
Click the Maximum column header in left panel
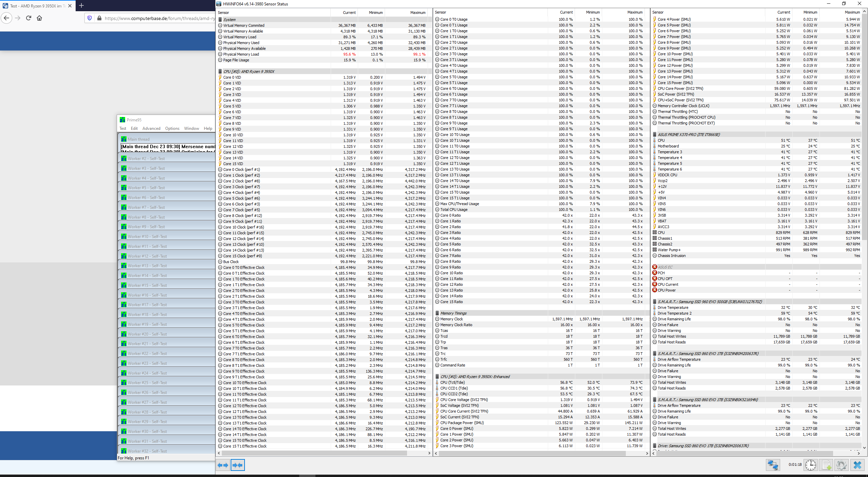pyautogui.click(x=418, y=13)
